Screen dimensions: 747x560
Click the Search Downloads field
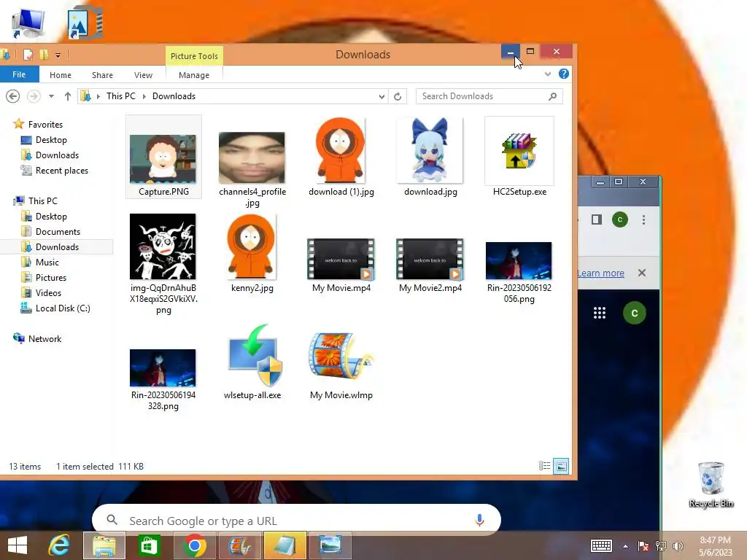pyautogui.click(x=489, y=96)
